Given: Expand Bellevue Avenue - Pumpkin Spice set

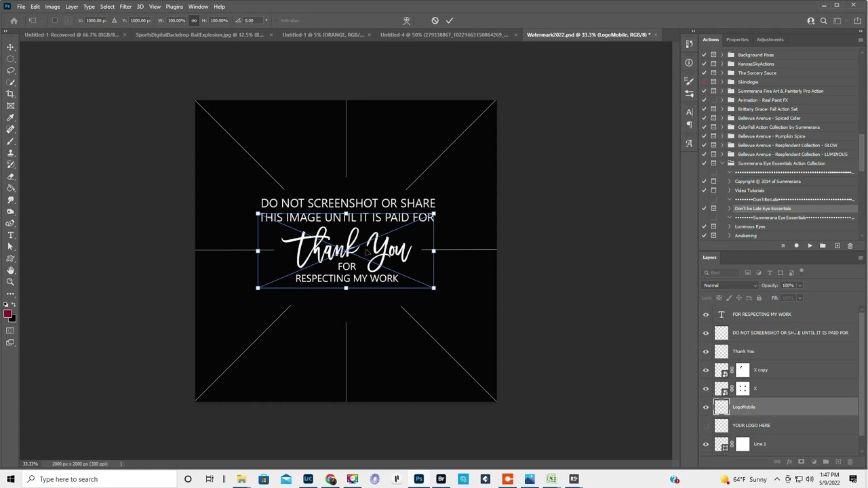Looking at the screenshot, I should [722, 136].
